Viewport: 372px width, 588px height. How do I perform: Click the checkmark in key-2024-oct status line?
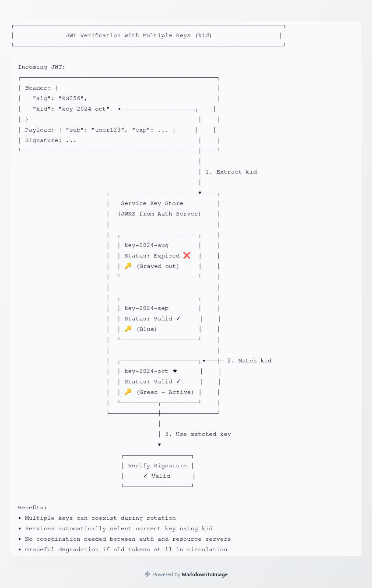point(179,382)
